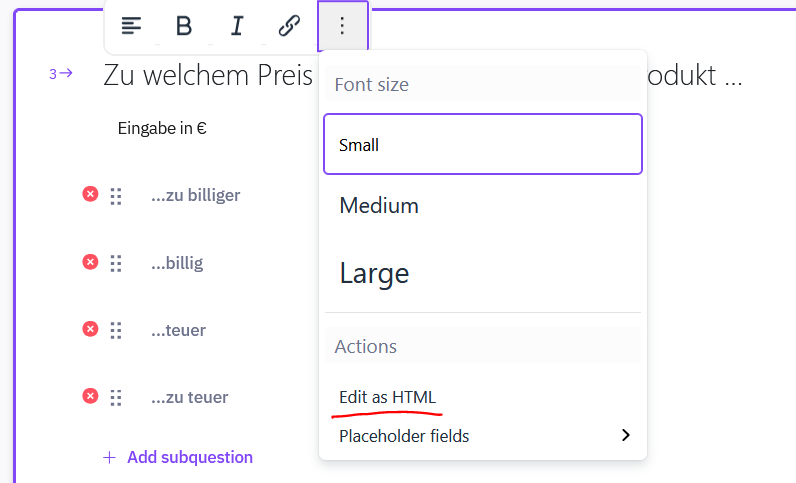The image size is (796, 483).
Task: Click the drag handle beside '...zu teuer'
Action: [116, 398]
